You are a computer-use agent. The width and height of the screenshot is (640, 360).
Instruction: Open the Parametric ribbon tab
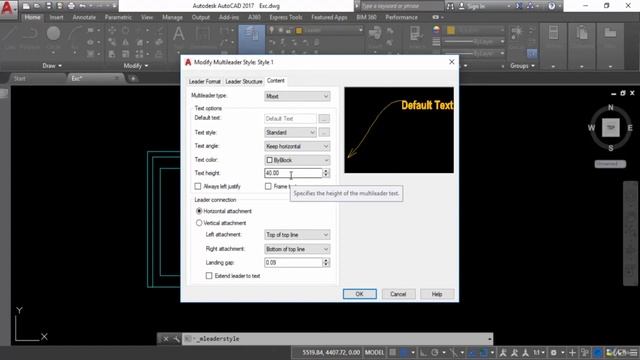pos(118,17)
